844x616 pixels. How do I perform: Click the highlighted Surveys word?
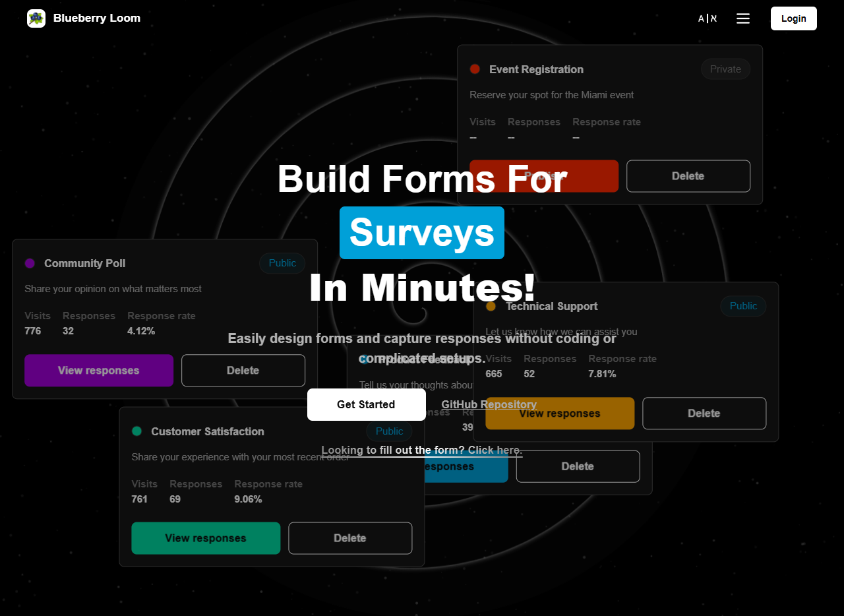click(x=422, y=233)
